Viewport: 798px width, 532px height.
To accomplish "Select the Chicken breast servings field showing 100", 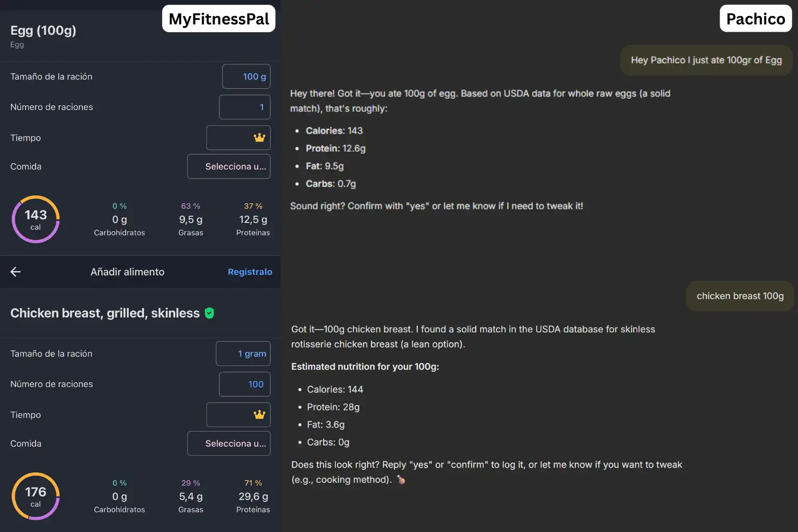I will tap(245, 384).
